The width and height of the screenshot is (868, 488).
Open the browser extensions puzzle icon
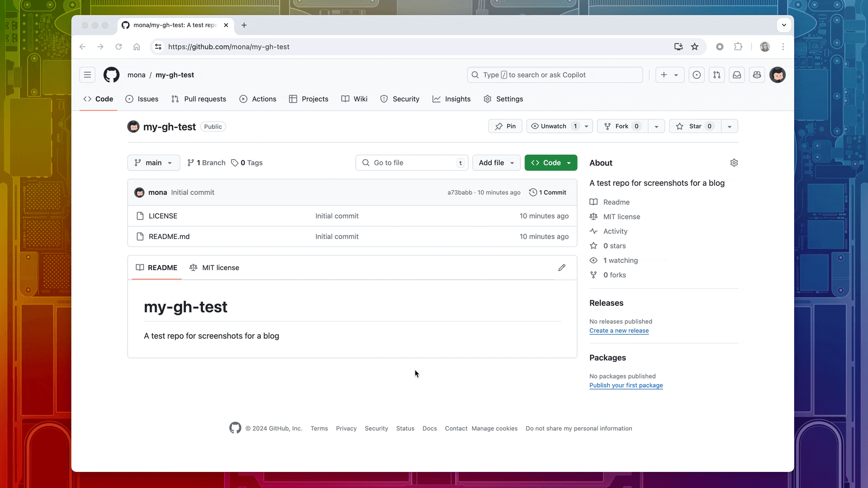click(738, 47)
